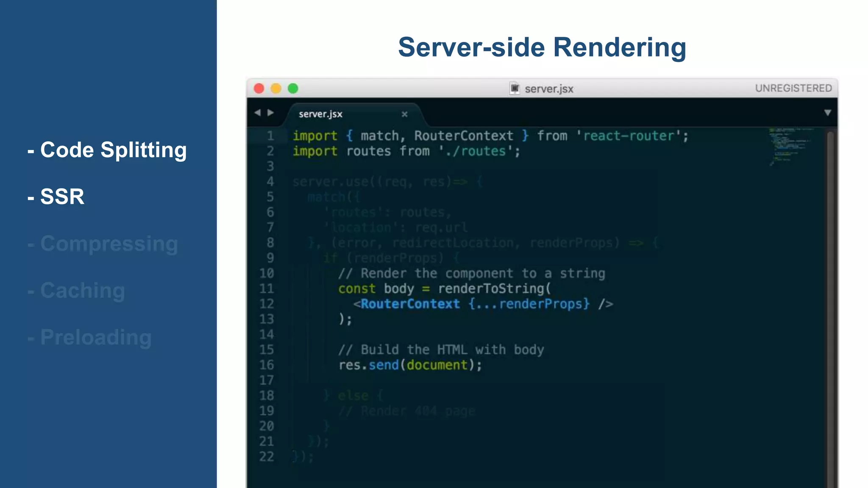This screenshot has height=488, width=868.
Task: Click 'document' argument on line 16
Action: pos(437,365)
